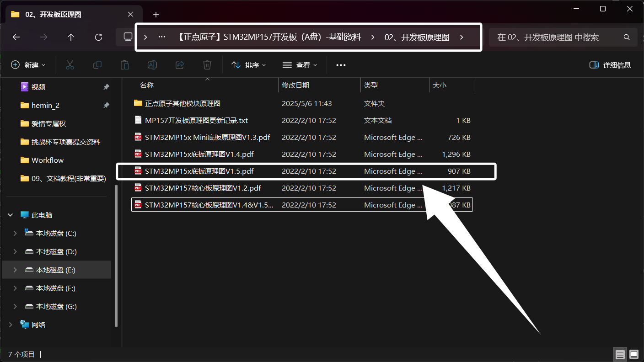Open the see-more ellipsis toolbar menu
This screenshot has width=644, height=362.
click(341, 64)
